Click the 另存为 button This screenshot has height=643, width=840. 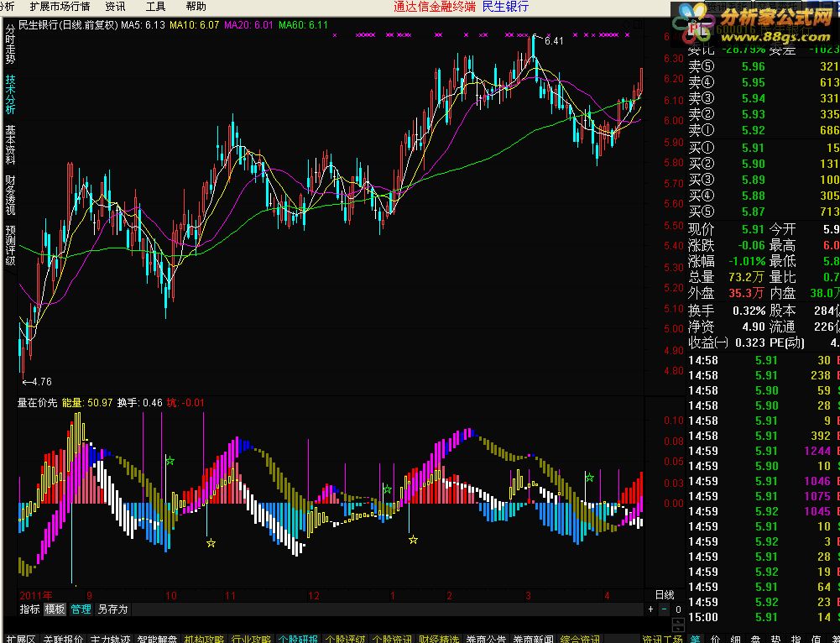point(112,609)
